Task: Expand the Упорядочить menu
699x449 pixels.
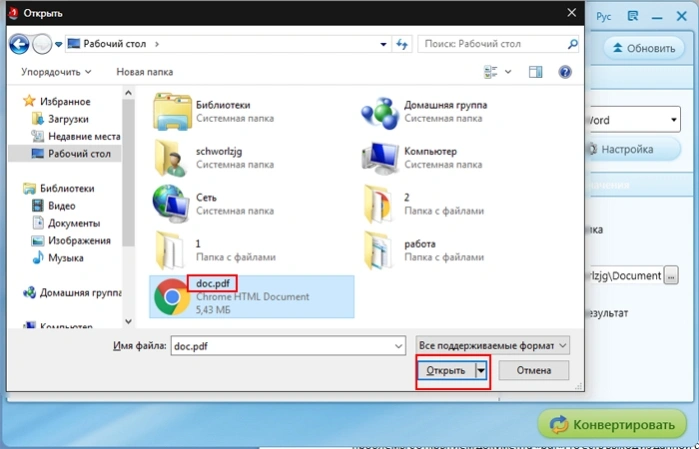Action: coord(56,72)
